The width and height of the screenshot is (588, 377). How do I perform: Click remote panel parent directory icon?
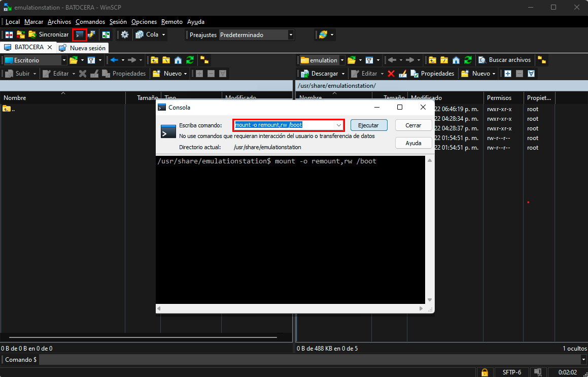[432, 60]
